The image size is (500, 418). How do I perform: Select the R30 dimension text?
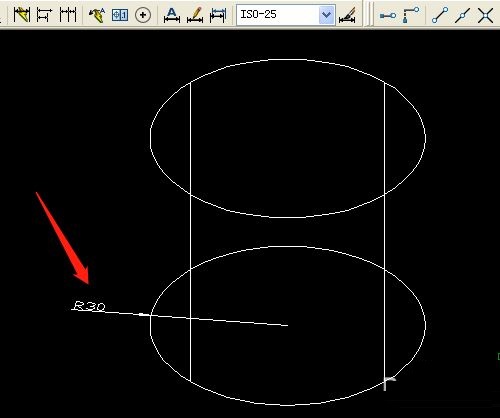(x=89, y=306)
